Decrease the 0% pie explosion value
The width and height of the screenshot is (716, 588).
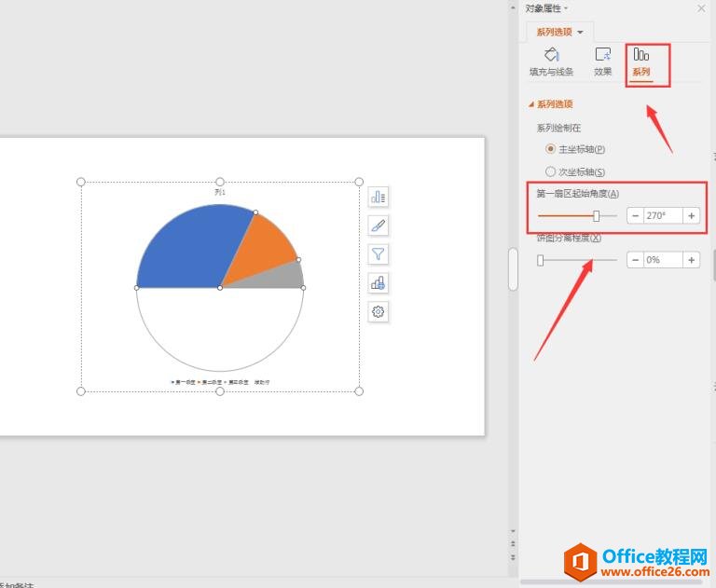[x=635, y=260]
